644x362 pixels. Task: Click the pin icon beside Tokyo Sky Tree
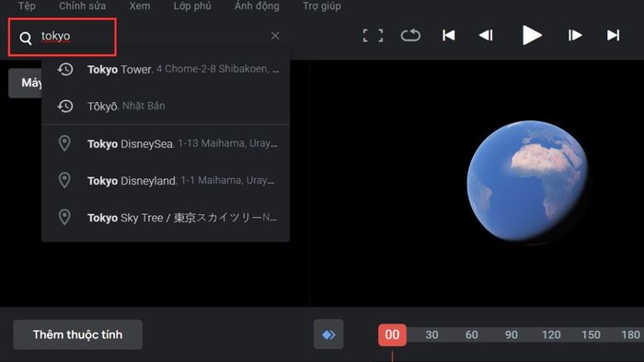(x=64, y=217)
